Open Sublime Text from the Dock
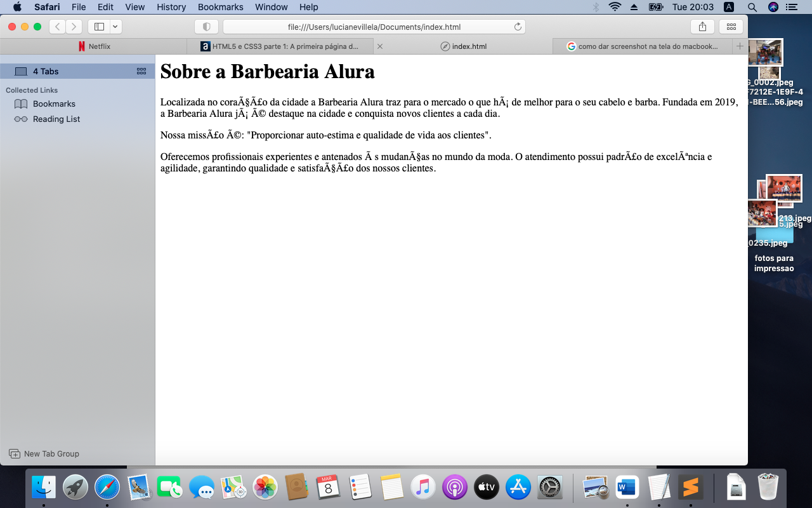Screen dimensions: 812x508 point(691,488)
